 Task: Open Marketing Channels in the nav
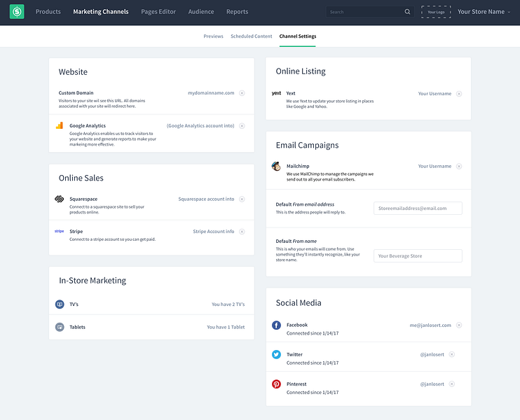[101, 12]
